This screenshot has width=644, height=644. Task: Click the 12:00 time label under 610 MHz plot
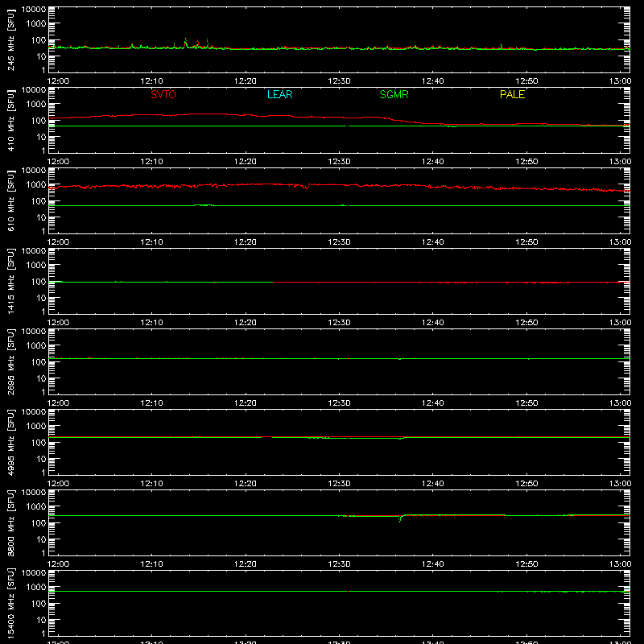pos(58,242)
